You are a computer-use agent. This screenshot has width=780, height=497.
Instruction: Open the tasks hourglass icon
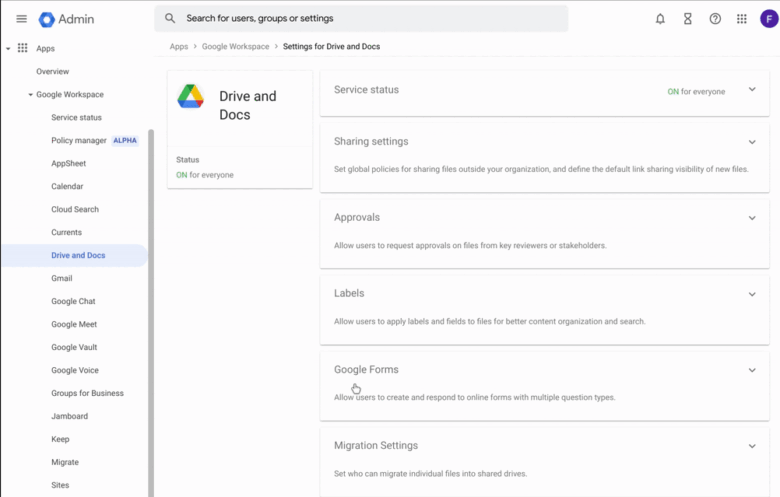point(687,19)
